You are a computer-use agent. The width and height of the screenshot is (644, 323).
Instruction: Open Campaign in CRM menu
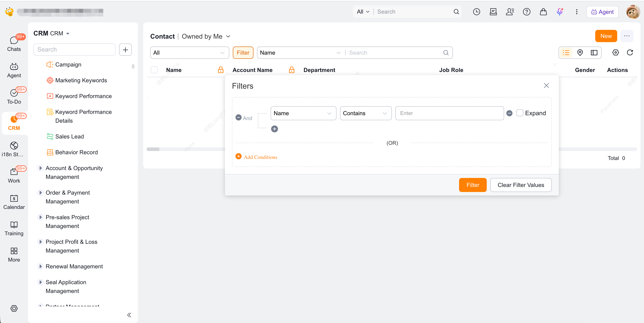coord(64,65)
